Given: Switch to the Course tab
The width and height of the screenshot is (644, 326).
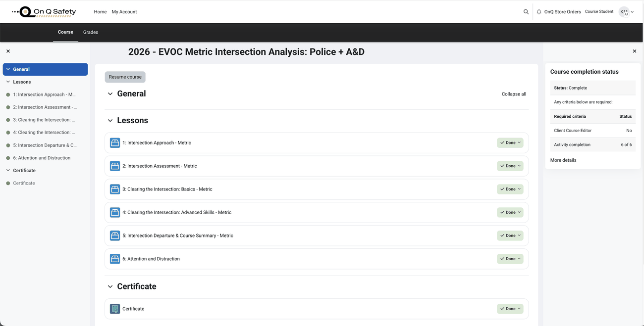Looking at the screenshot, I should [65, 32].
